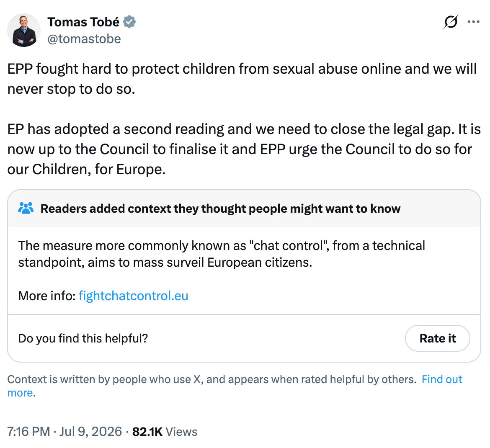The height and width of the screenshot is (448, 490).
Task: Click the Rate it button
Action: pyautogui.click(x=438, y=338)
